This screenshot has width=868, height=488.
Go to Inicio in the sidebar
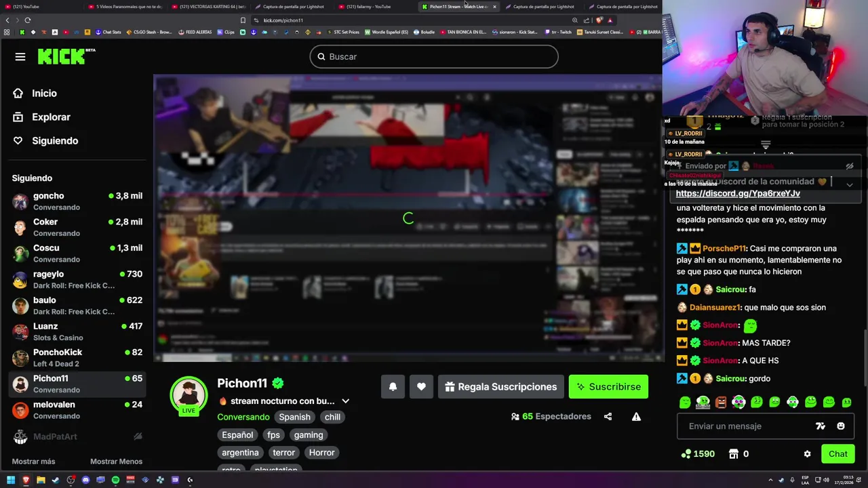pyautogui.click(x=44, y=94)
